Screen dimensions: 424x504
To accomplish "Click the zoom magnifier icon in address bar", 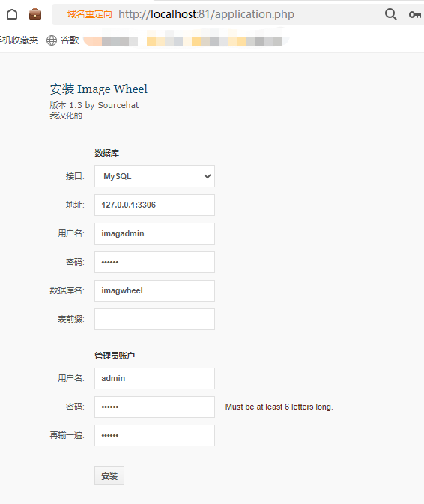I will 390,14.
